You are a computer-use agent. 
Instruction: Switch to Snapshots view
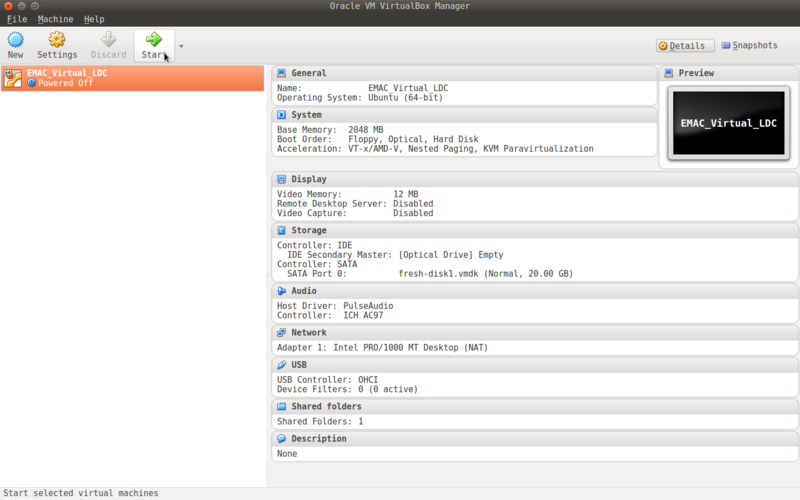(749, 45)
